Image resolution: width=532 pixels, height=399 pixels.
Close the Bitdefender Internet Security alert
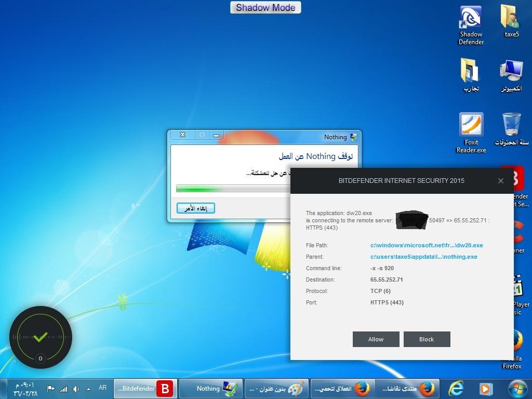501,181
